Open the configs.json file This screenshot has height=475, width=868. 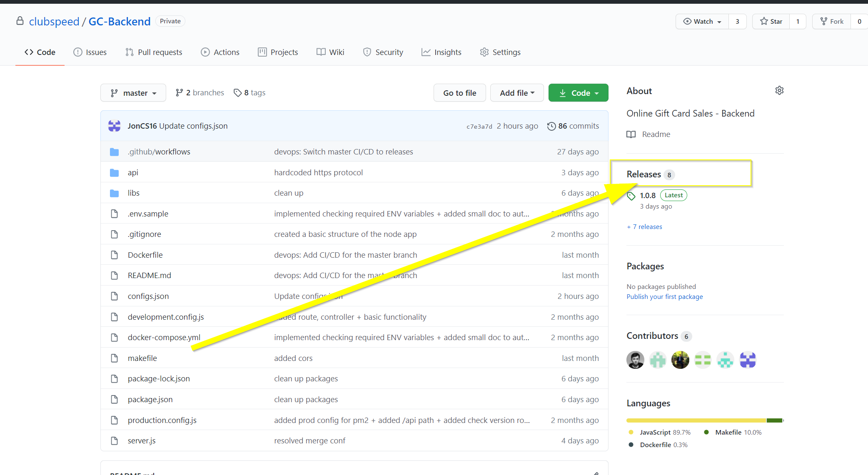148,296
